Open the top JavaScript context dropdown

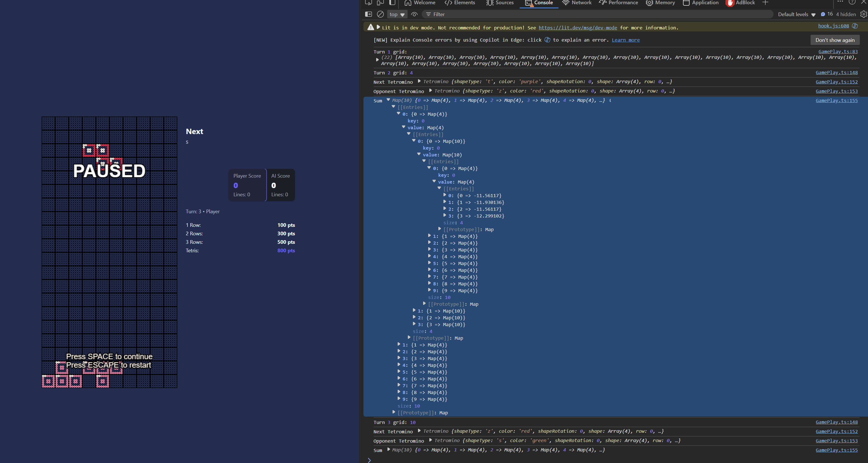(397, 14)
